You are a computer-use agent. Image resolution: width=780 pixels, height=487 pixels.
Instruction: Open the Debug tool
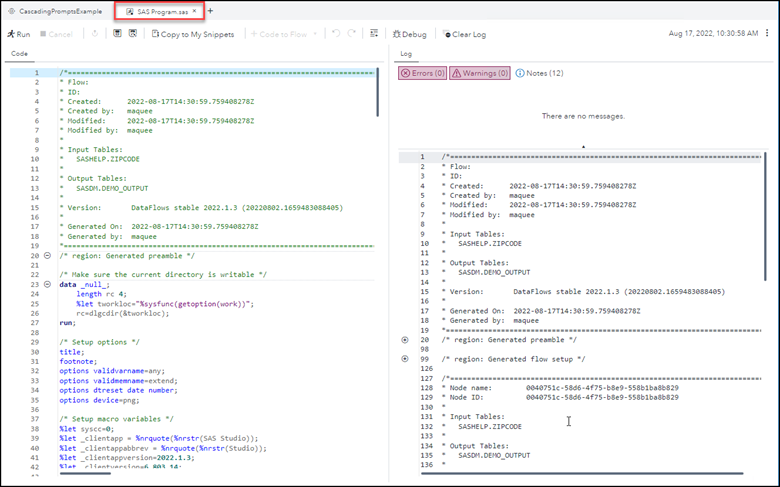coord(409,34)
